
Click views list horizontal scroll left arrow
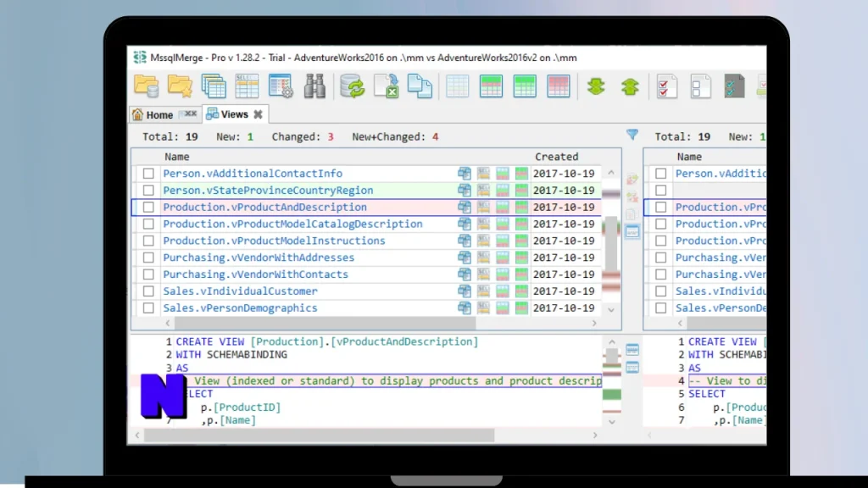tap(168, 323)
